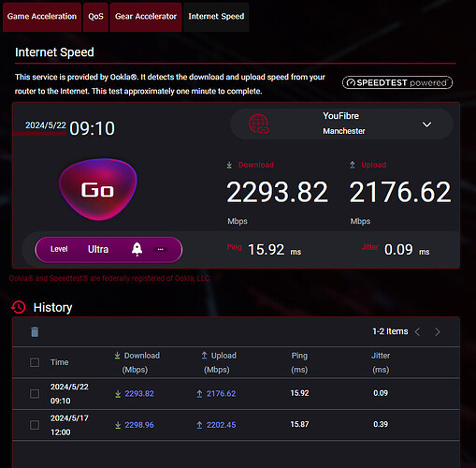Check the 2024/5/17 12:00 history row
This screenshot has width=476, height=468.
[x=35, y=425]
